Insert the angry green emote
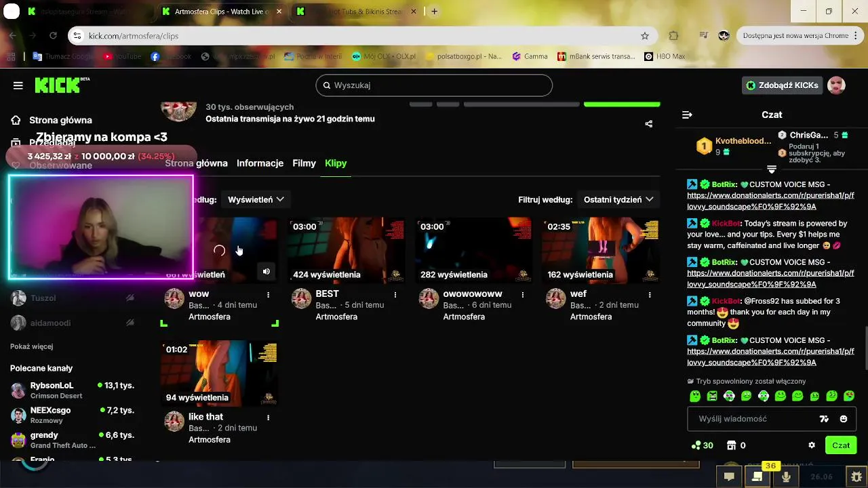The image size is (868, 488). pos(712,396)
